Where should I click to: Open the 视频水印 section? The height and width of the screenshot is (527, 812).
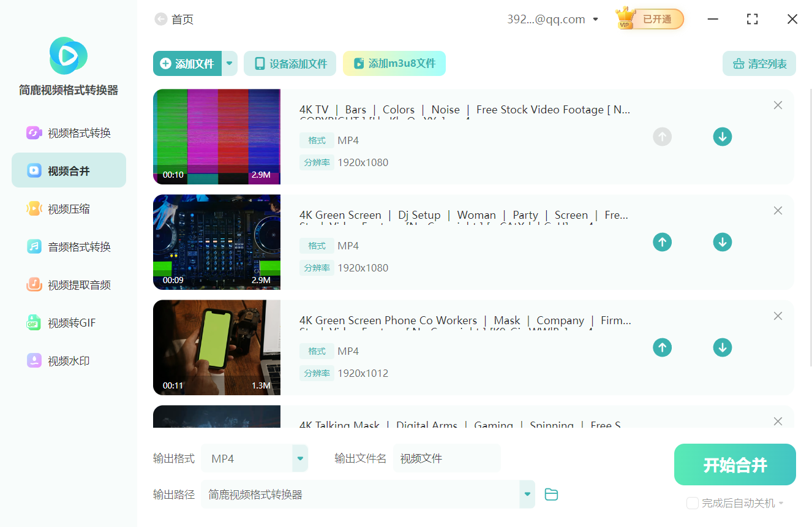point(69,361)
